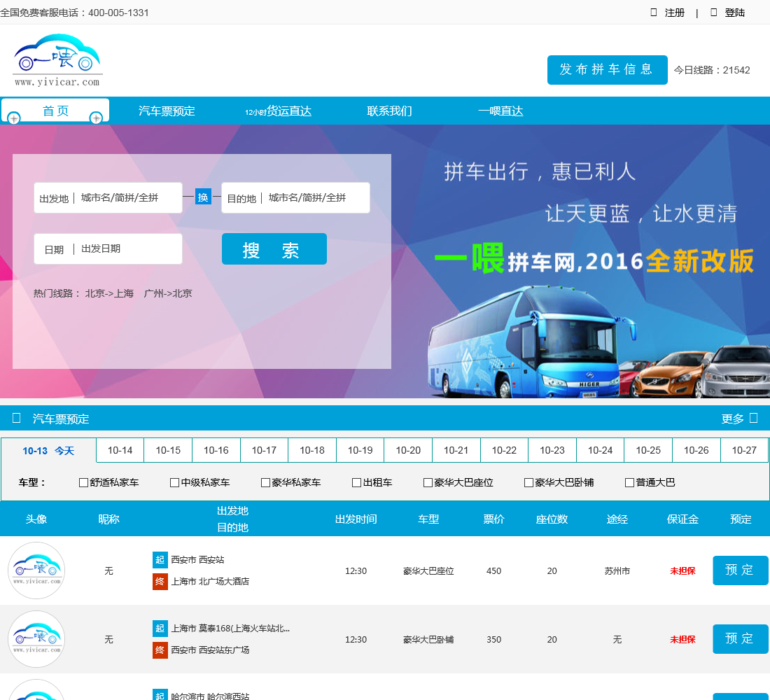This screenshot has height=700, width=770.
Task: Click the icon next to 登陆
Action: pos(714,13)
